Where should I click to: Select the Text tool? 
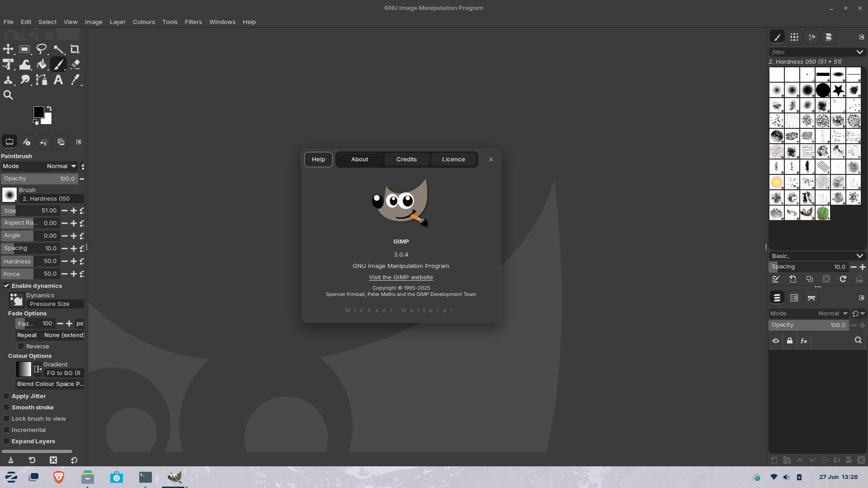(x=58, y=80)
